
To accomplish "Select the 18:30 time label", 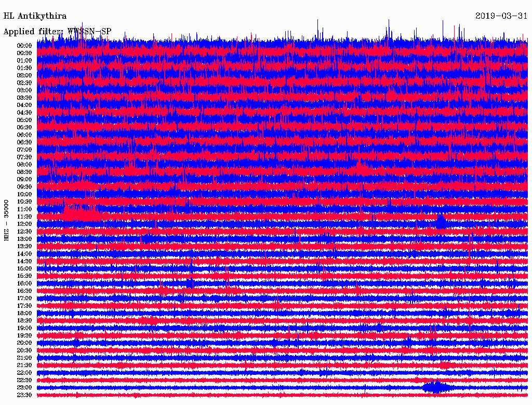I will point(24,320).
